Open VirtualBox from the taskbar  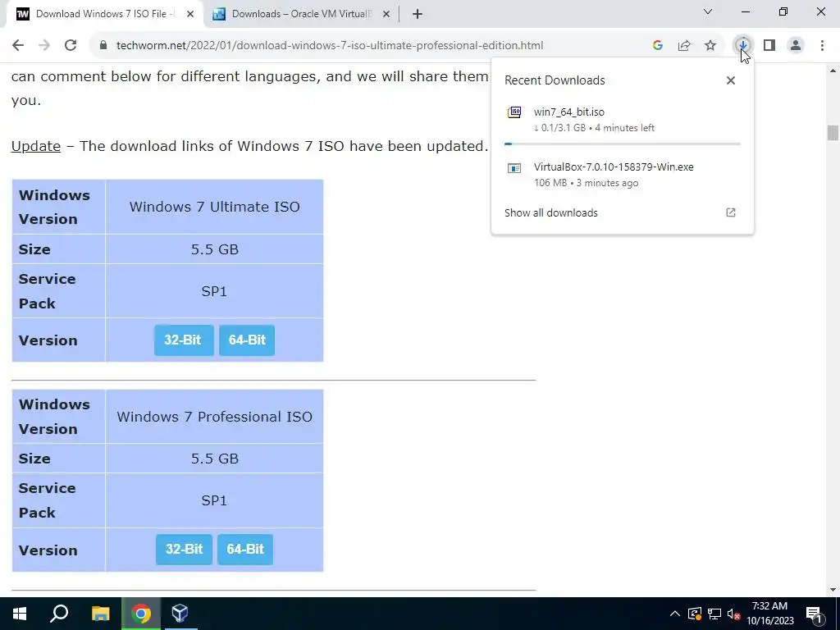coord(180,614)
